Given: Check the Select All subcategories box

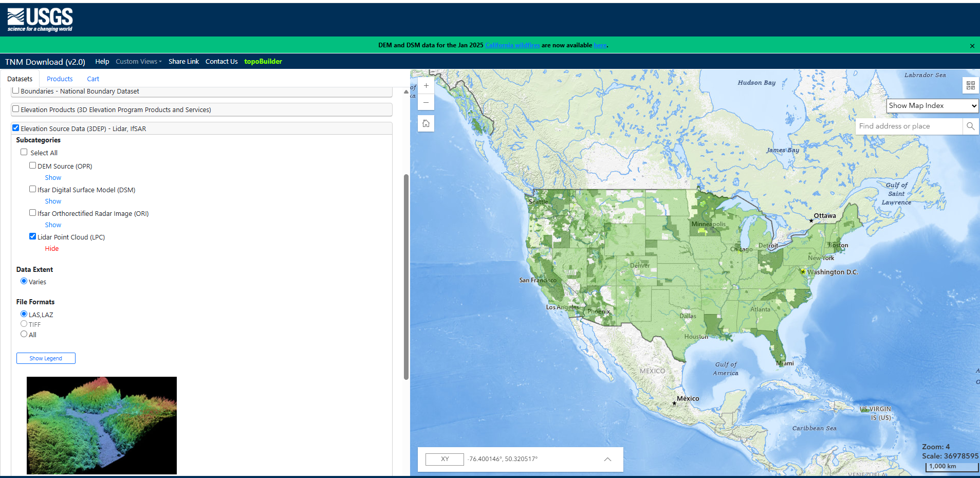Looking at the screenshot, I should (x=24, y=152).
